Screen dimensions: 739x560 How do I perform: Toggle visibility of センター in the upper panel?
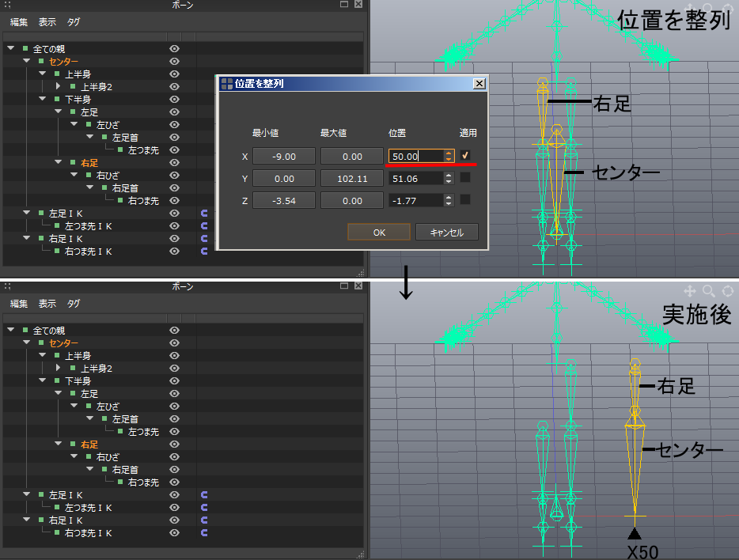tap(174, 62)
